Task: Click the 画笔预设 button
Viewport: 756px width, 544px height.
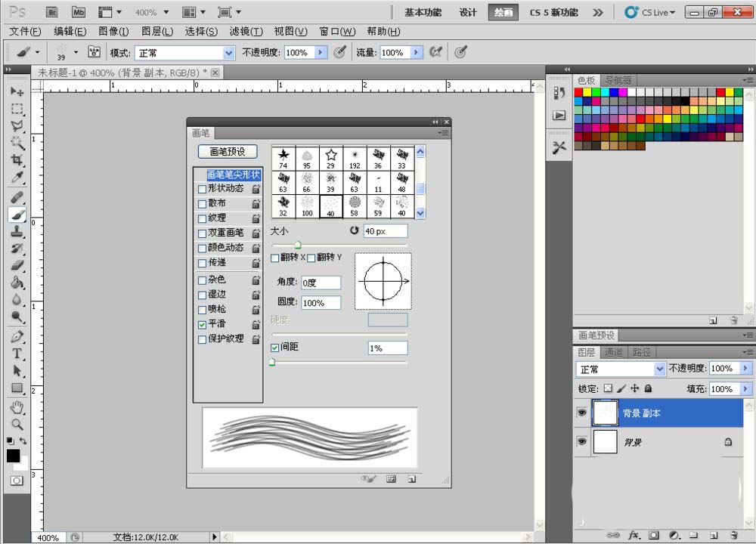Action: tap(228, 152)
